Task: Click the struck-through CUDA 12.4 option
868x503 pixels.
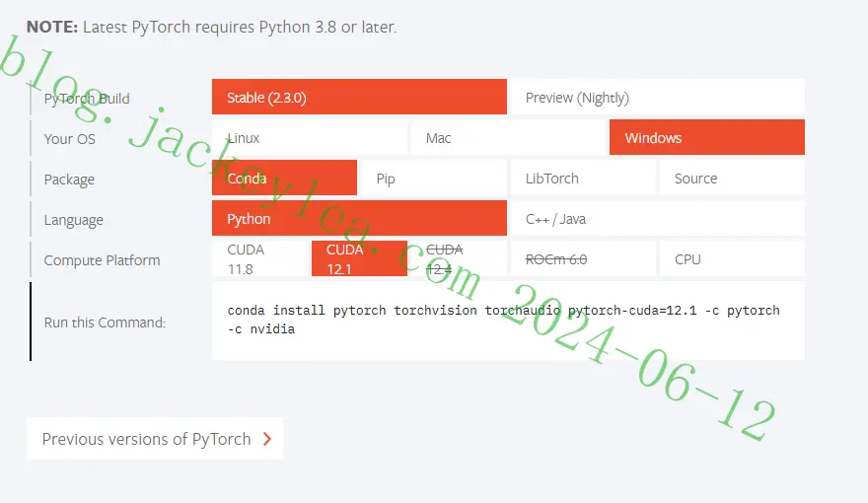Action: pyautogui.click(x=459, y=258)
